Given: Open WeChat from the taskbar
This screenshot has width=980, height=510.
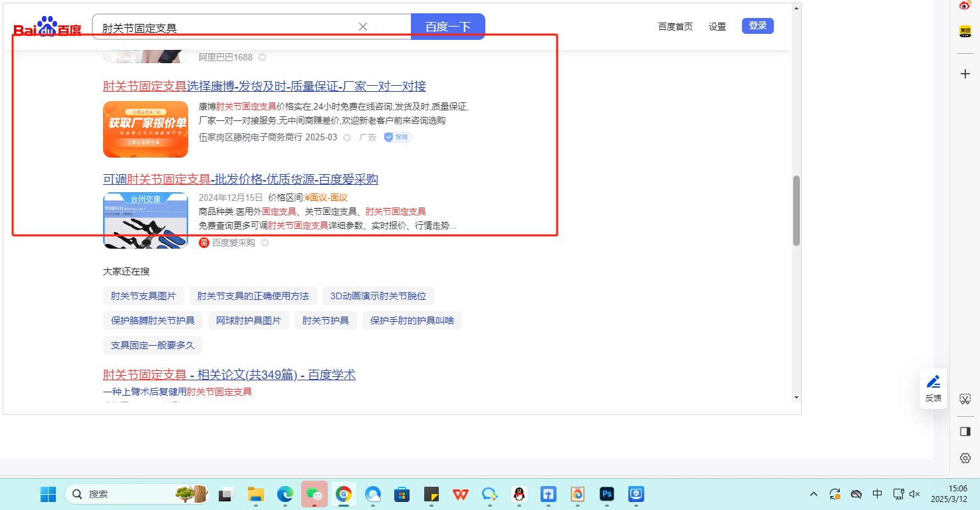Looking at the screenshot, I should pos(314,494).
